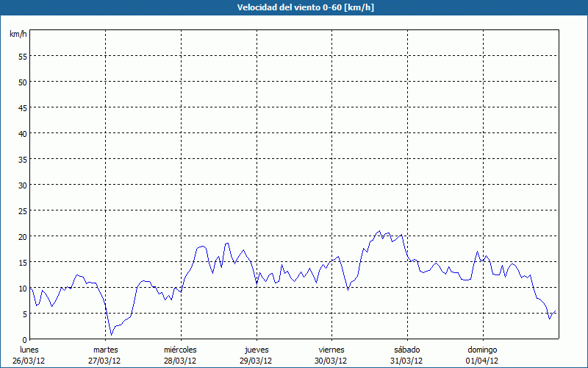This screenshot has height=368, width=588.
Task: Select the 'lunes' day label
Action: [x=29, y=350]
